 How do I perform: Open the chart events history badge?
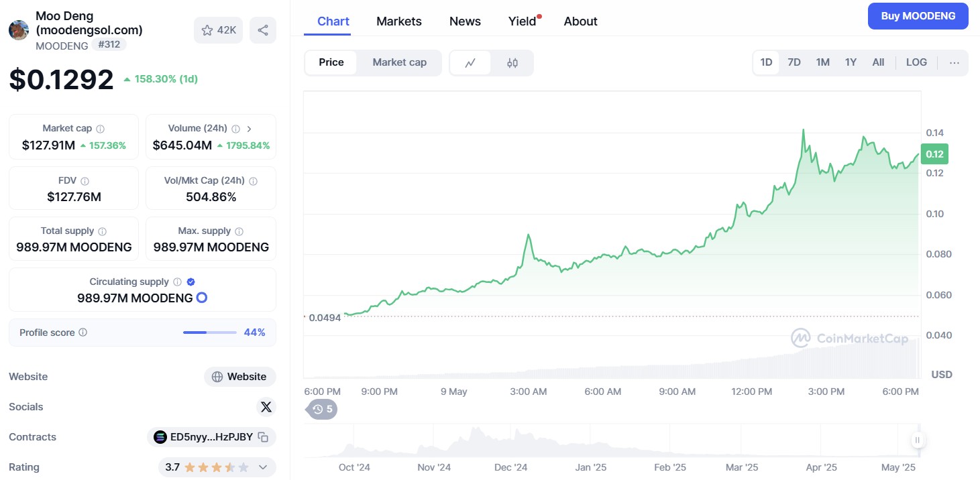point(323,409)
